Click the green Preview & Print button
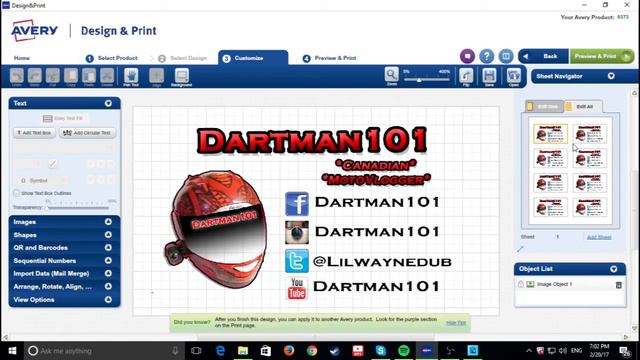 (602, 56)
